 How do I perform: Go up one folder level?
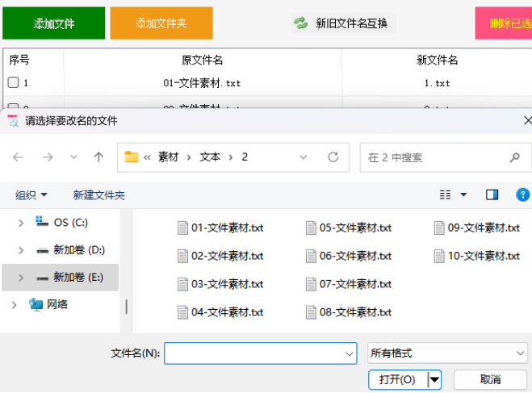coord(98,157)
